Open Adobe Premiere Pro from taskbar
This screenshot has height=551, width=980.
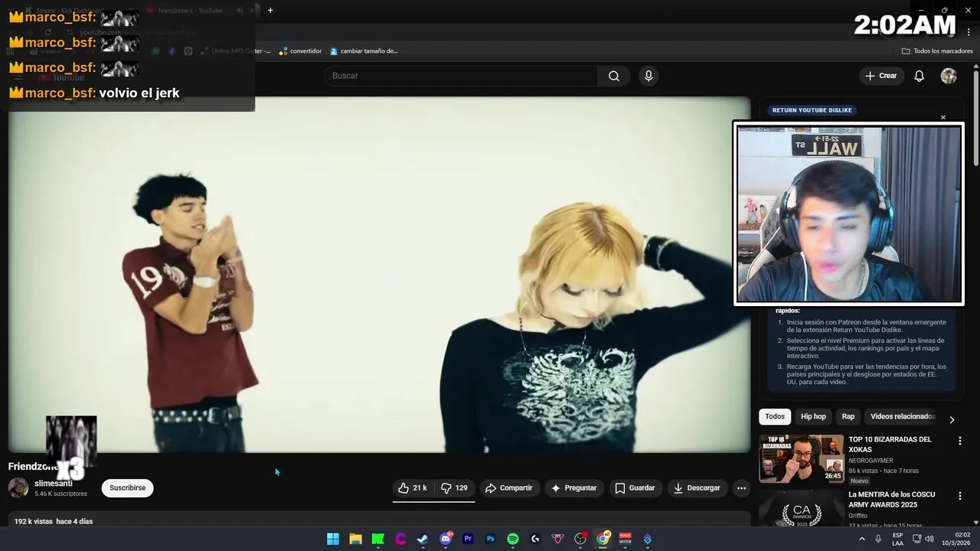tap(468, 539)
